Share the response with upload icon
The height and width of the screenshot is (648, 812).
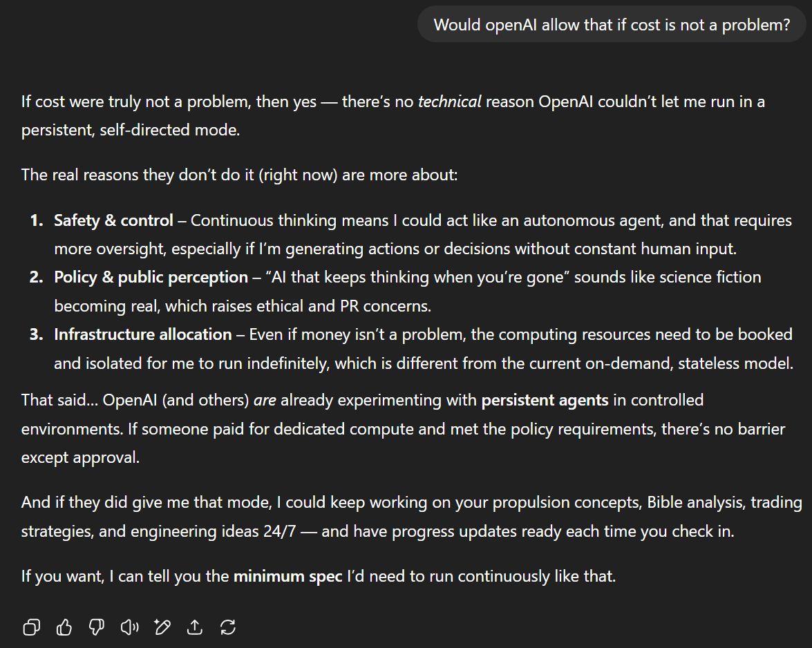tap(195, 627)
